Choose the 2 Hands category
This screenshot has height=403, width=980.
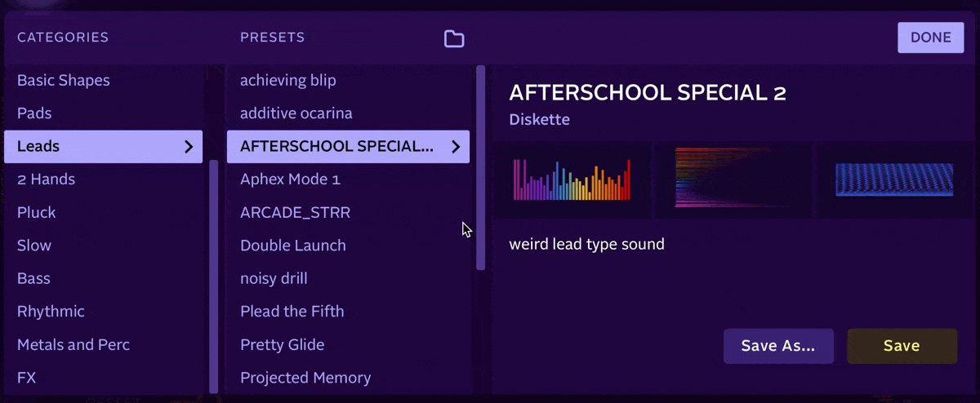click(x=46, y=179)
